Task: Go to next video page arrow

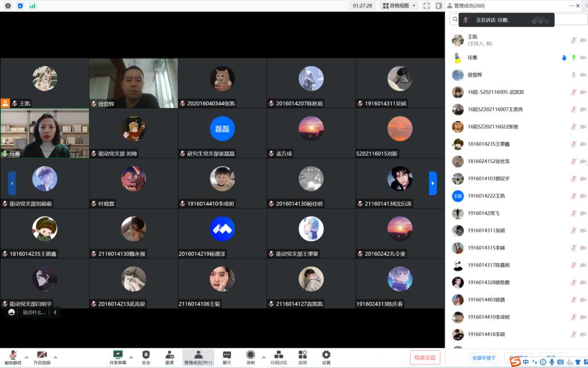Action: 433,183
